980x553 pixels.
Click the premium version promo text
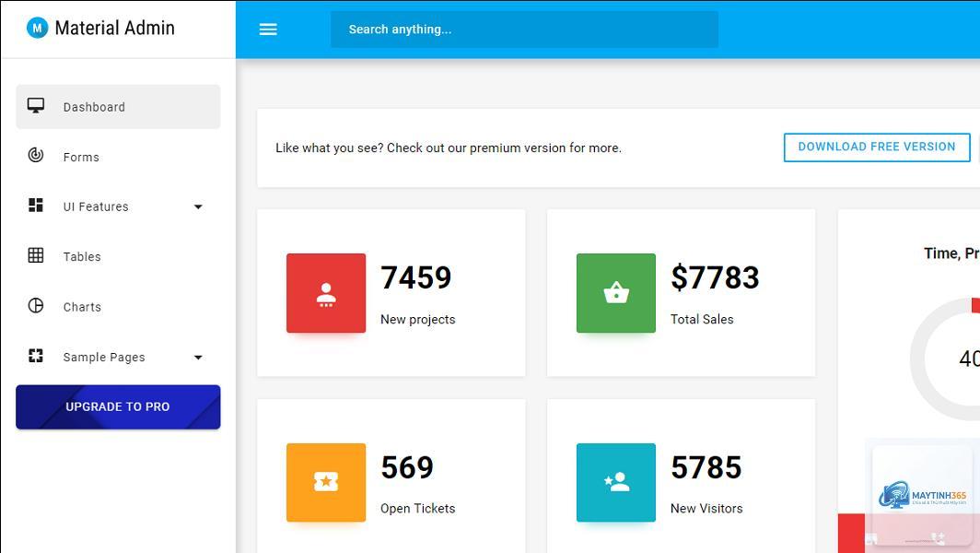449,148
